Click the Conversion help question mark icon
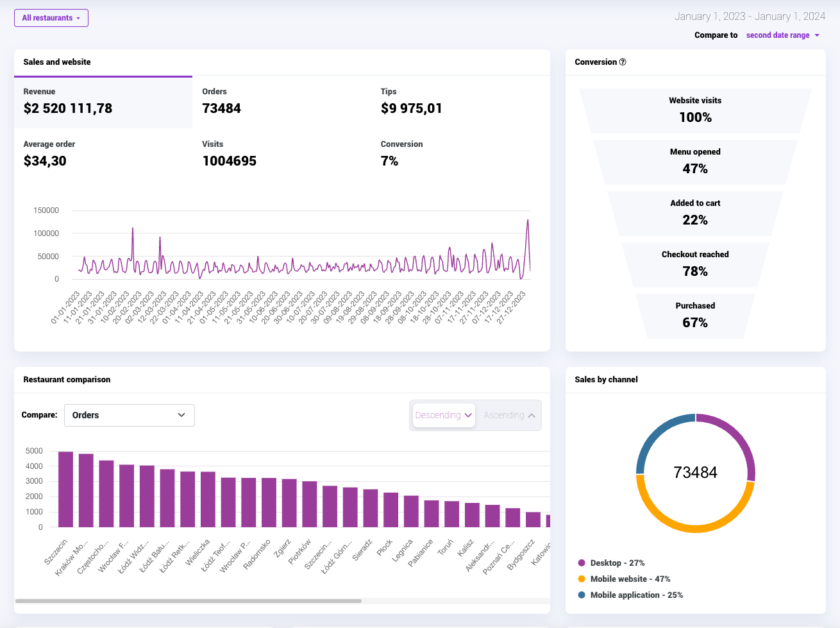The height and width of the screenshot is (628, 840). click(x=623, y=62)
